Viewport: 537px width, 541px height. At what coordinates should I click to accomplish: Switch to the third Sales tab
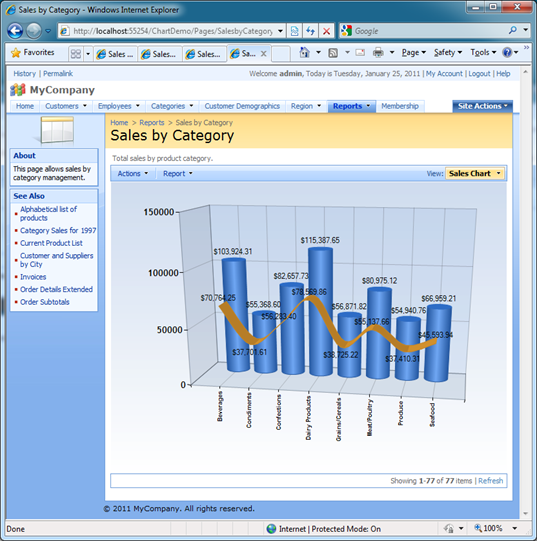pyautogui.click(x=204, y=54)
